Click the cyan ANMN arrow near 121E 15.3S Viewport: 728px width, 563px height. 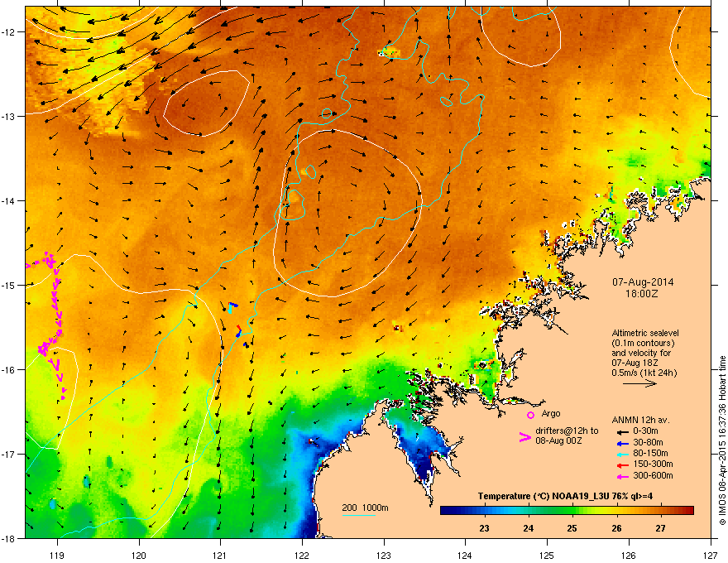coord(232,307)
